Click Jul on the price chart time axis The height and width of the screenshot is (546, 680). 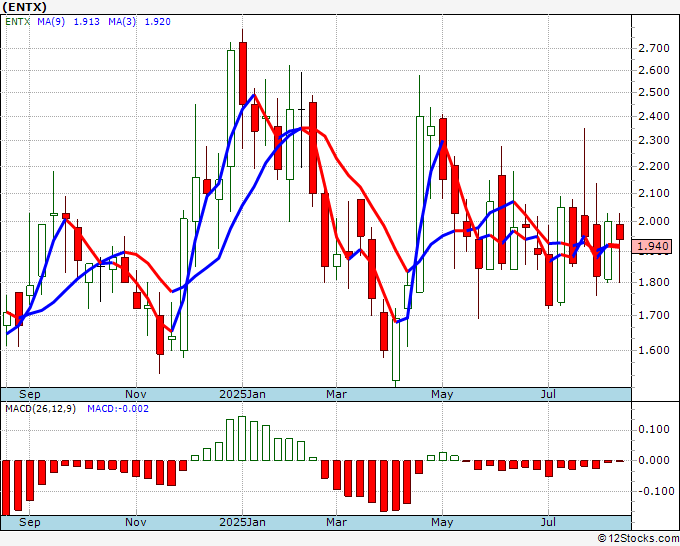[548, 394]
